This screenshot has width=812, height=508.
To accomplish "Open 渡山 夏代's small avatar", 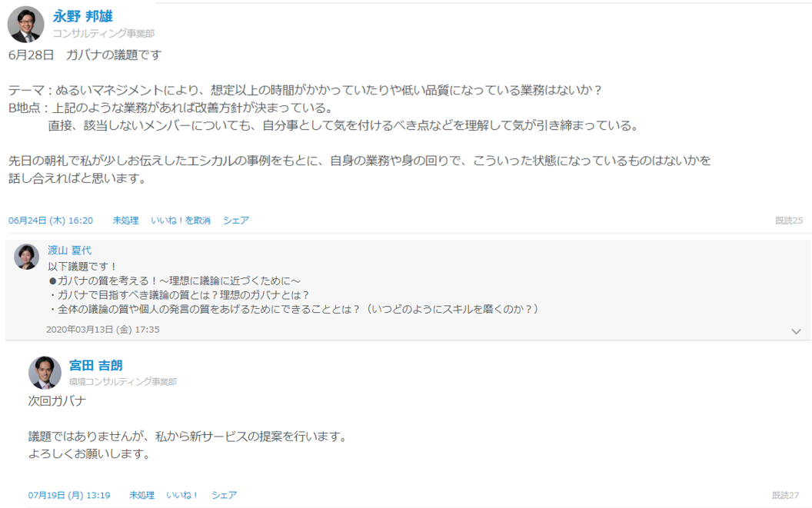I will [x=26, y=257].
